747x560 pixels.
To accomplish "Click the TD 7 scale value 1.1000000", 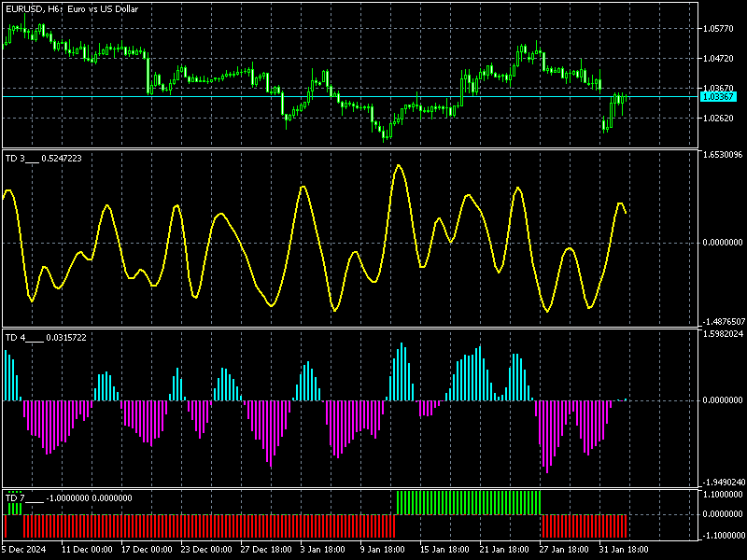I will tap(723, 495).
